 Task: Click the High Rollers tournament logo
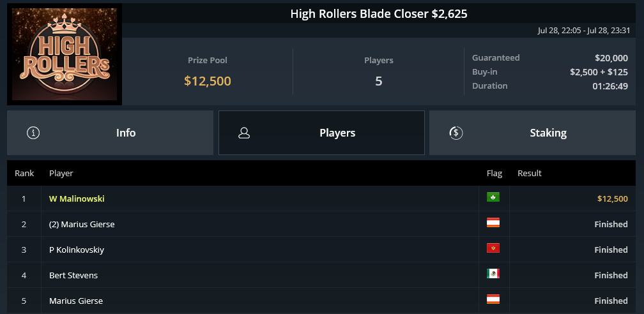pos(65,54)
